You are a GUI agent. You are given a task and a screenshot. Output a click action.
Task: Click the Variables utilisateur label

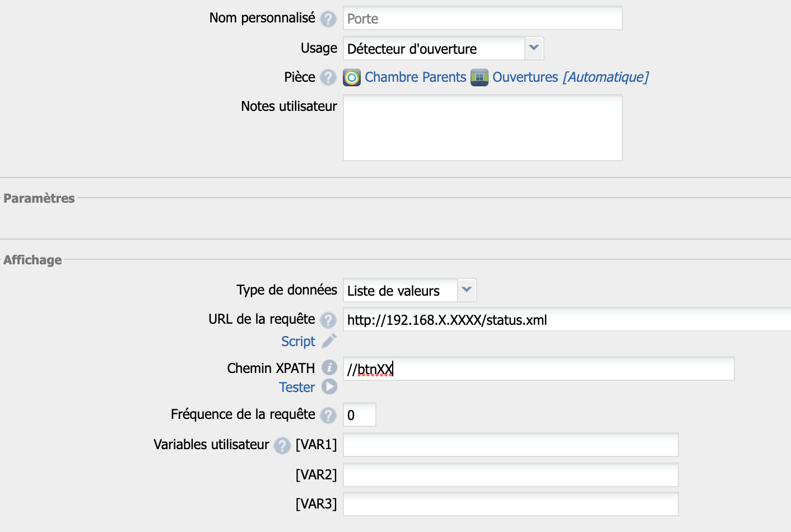click(211, 444)
